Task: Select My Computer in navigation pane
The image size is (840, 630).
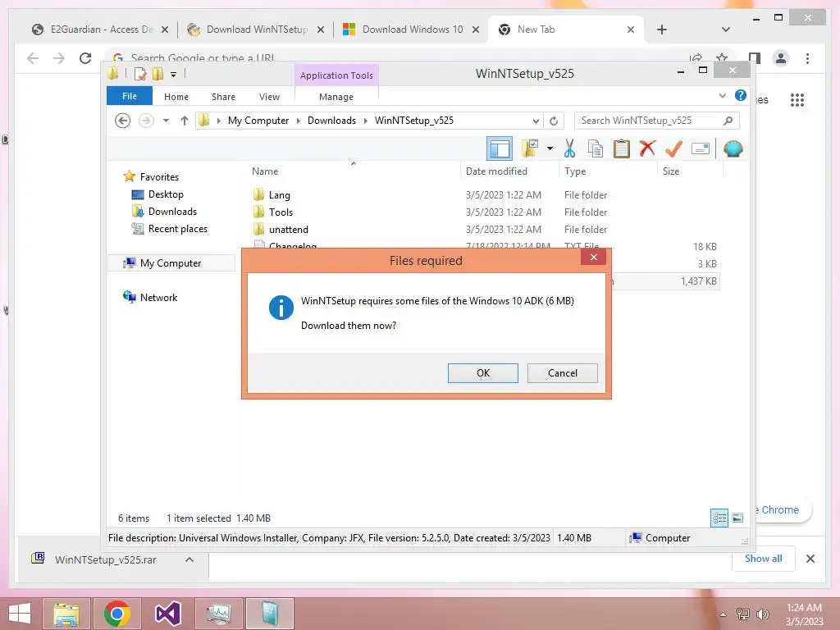Action: 171,263
